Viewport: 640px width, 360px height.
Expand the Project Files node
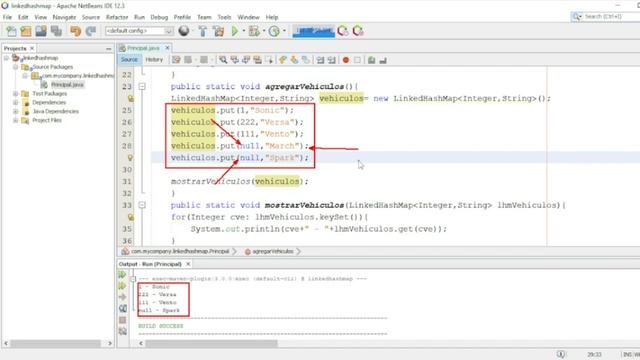pos(16,120)
